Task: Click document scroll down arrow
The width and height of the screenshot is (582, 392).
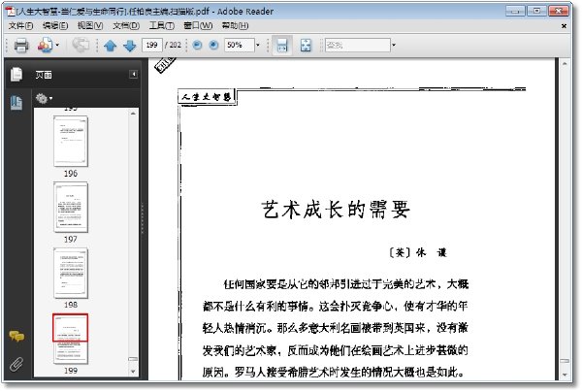Action: pos(565,375)
